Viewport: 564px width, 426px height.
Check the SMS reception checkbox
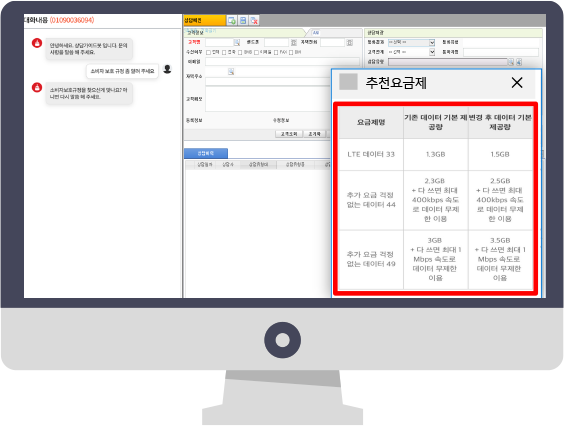(240, 53)
